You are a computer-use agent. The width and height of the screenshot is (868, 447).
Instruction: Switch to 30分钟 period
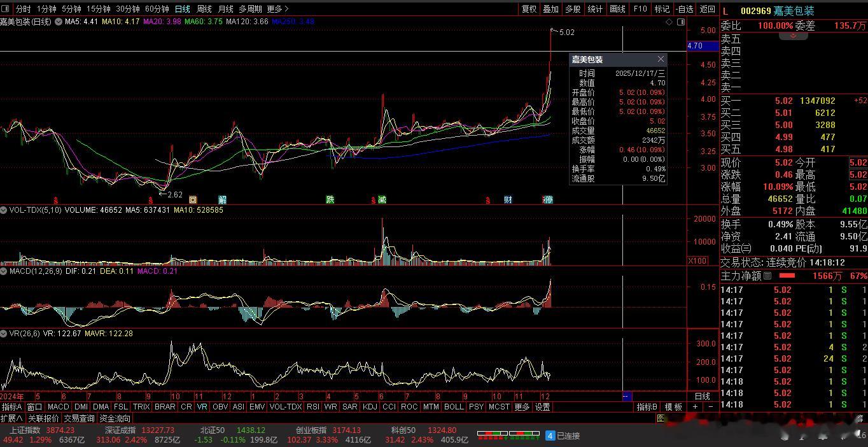click(x=128, y=9)
